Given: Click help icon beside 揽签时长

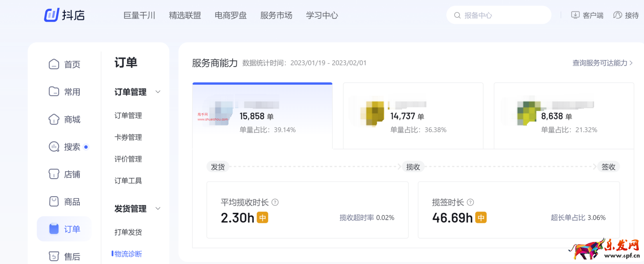Looking at the screenshot, I should 471,202.
